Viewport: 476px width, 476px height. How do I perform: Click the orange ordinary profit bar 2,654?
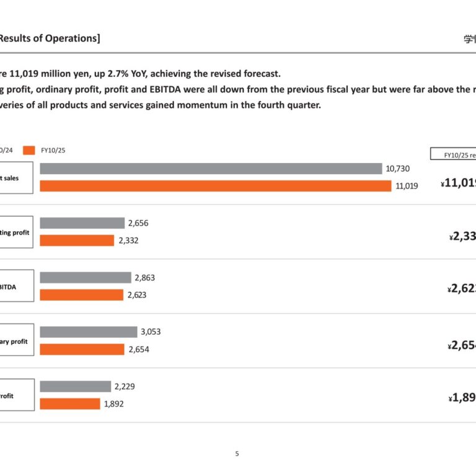click(82, 349)
